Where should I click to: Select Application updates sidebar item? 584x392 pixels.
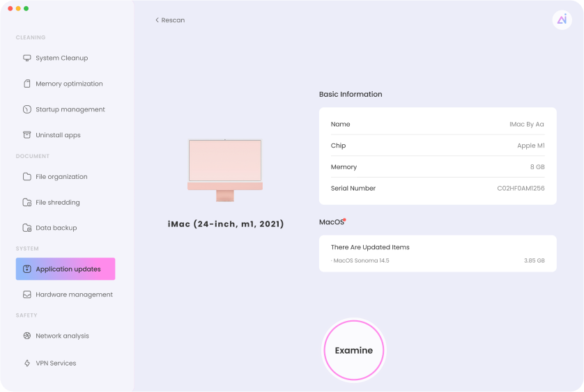pos(66,269)
